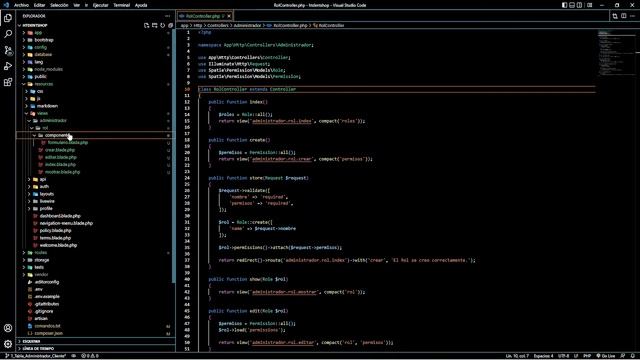This screenshot has height=360, width=640.
Task: Open the Terminal menu
Action: (121, 5)
